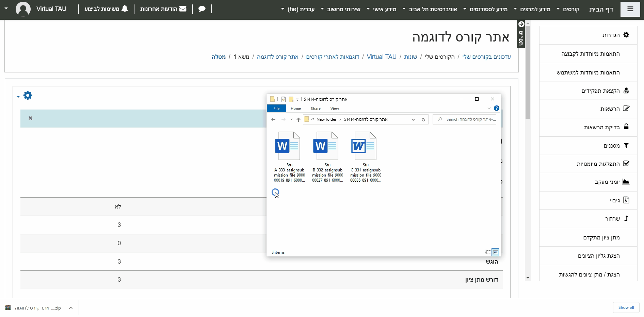Click the archive file icon next to גיבוי

(x=626, y=200)
